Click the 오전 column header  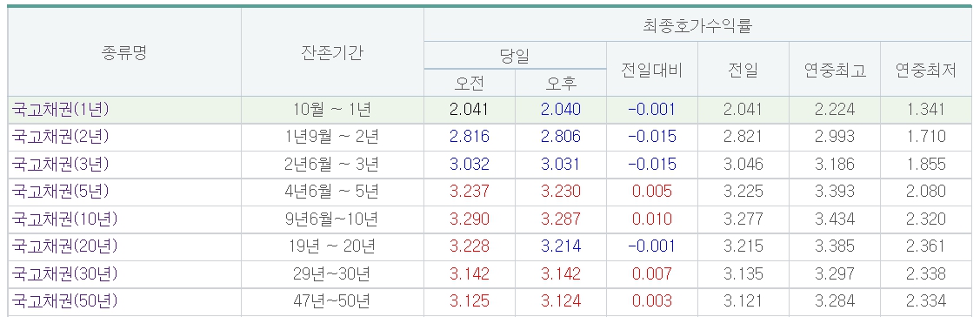pyautogui.click(x=470, y=83)
